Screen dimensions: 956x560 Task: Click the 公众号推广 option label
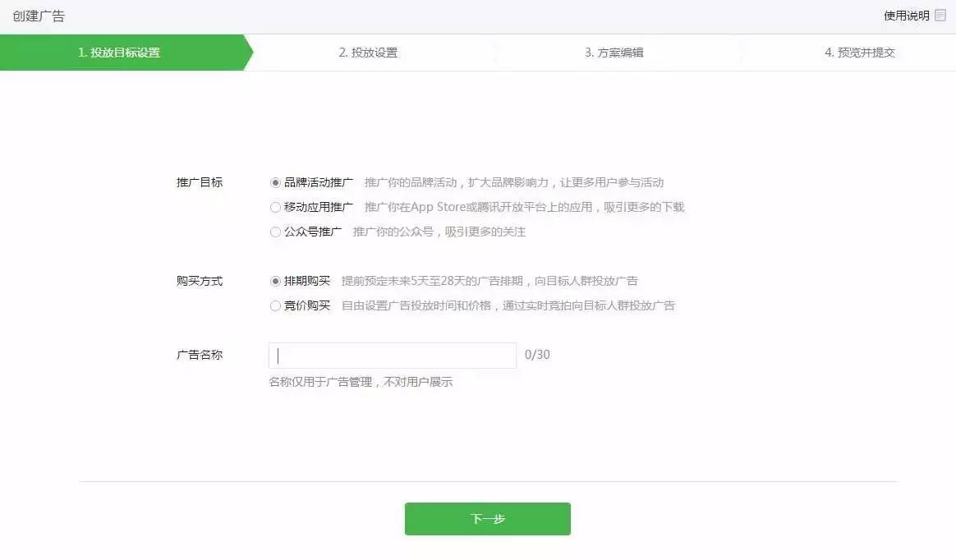(x=313, y=232)
